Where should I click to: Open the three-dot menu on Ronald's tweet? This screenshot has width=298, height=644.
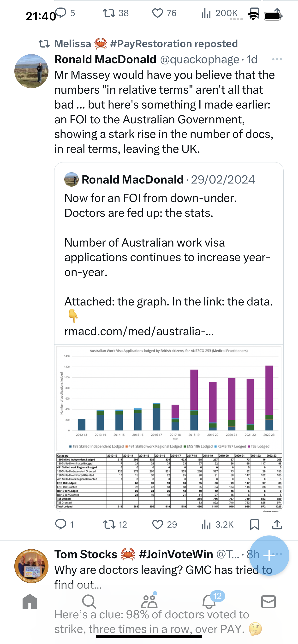(277, 59)
